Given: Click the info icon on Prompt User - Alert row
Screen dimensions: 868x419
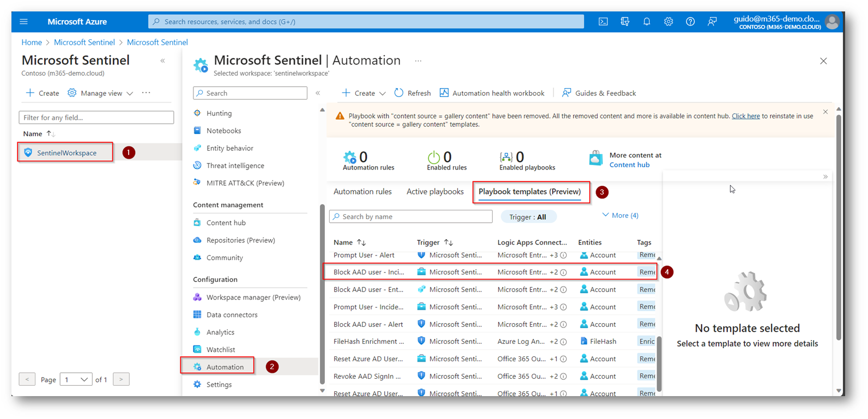Looking at the screenshot, I should pyautogui.click(x=563, y=255).
